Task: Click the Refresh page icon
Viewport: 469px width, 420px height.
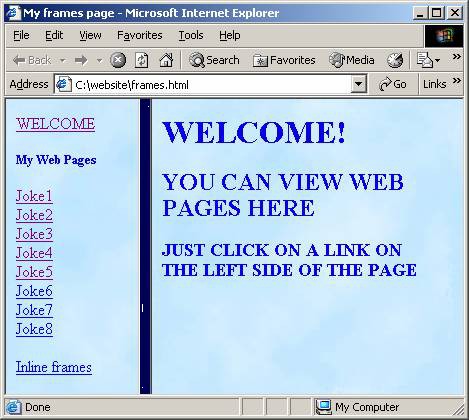Action: pos(142,60)
